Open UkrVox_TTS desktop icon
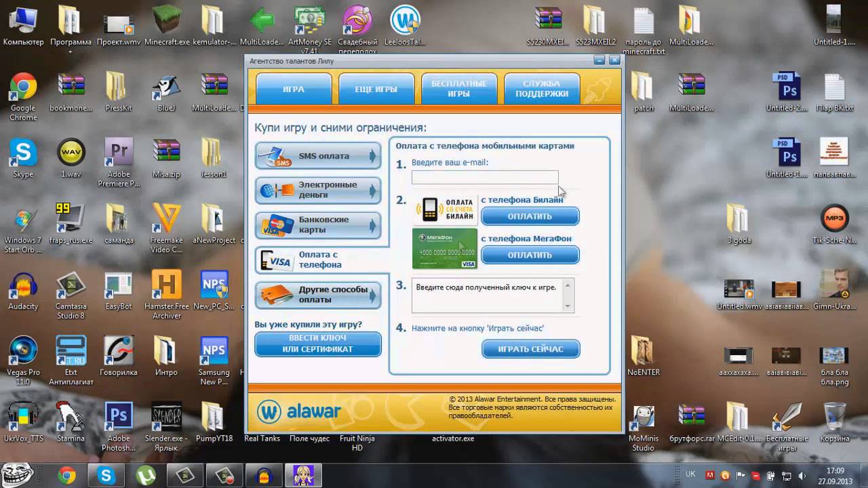Screen dimensions: 868x488 (x=23, y=423)
